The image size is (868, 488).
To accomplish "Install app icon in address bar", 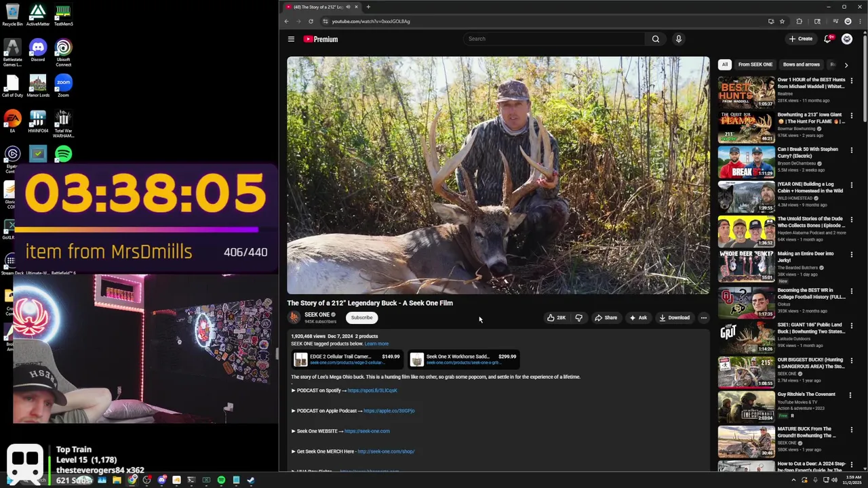I will click(771, 21).
